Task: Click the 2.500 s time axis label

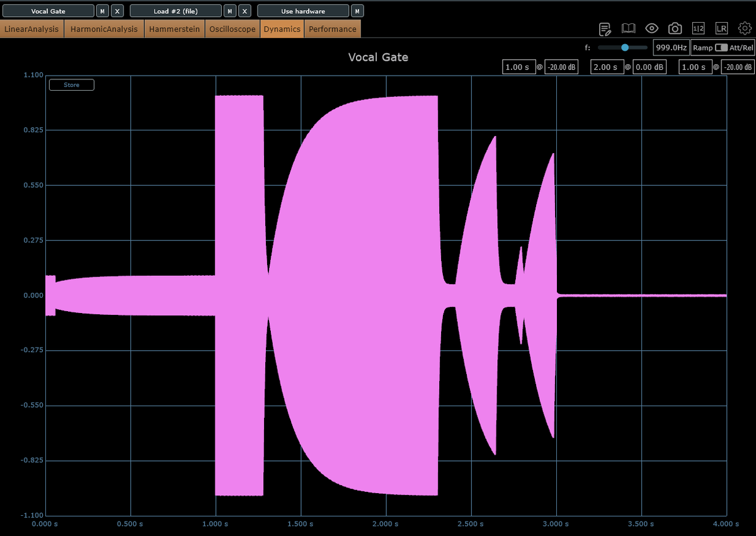Action: [x=471, y=524]
